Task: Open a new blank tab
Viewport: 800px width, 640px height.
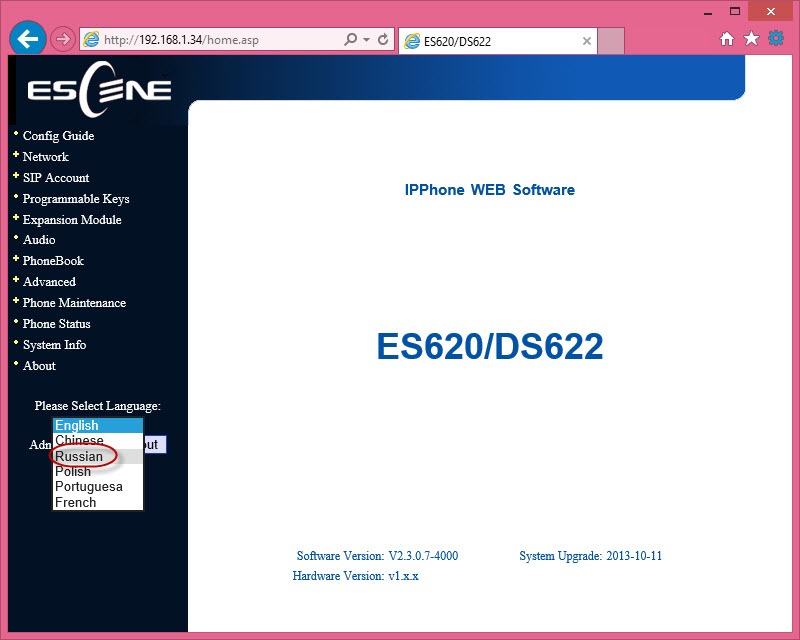Action: pos(611,41)
